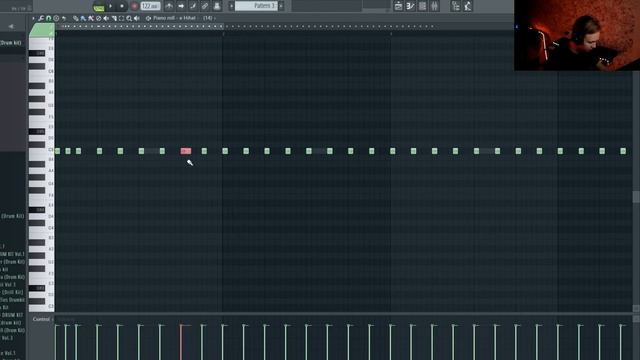Viewport: 640px width, 360px height.
Task: Select the (Drill Kit) browser entry
Action: [x=12, y=292]
